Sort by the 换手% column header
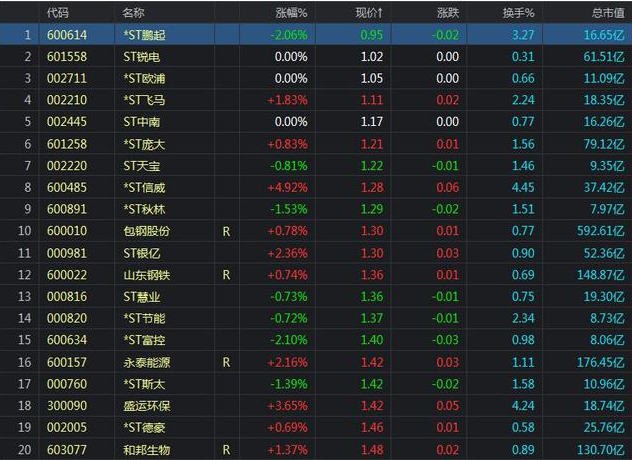632x460 pixels. 518,13
